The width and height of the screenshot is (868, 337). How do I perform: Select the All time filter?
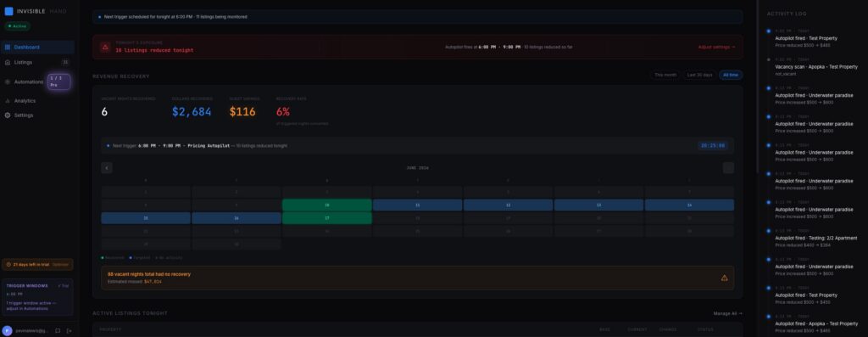point(731,75)
